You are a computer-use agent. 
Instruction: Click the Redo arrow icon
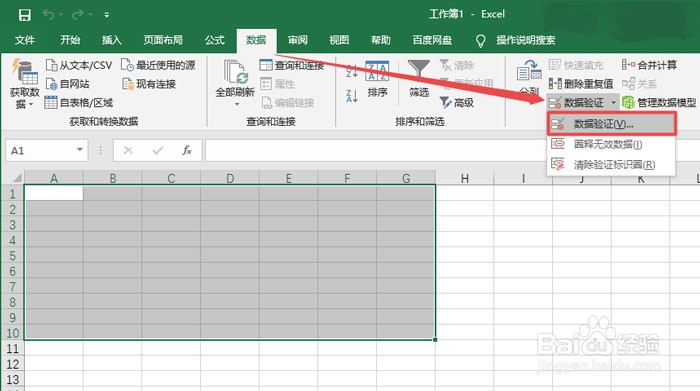(x=78, y=15)
